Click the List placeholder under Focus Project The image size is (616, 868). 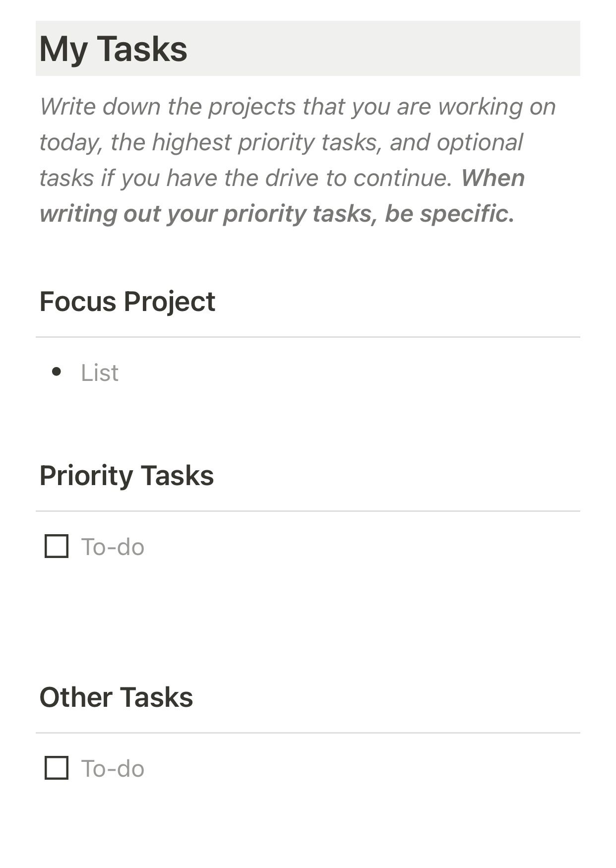[x=100, y=372]
